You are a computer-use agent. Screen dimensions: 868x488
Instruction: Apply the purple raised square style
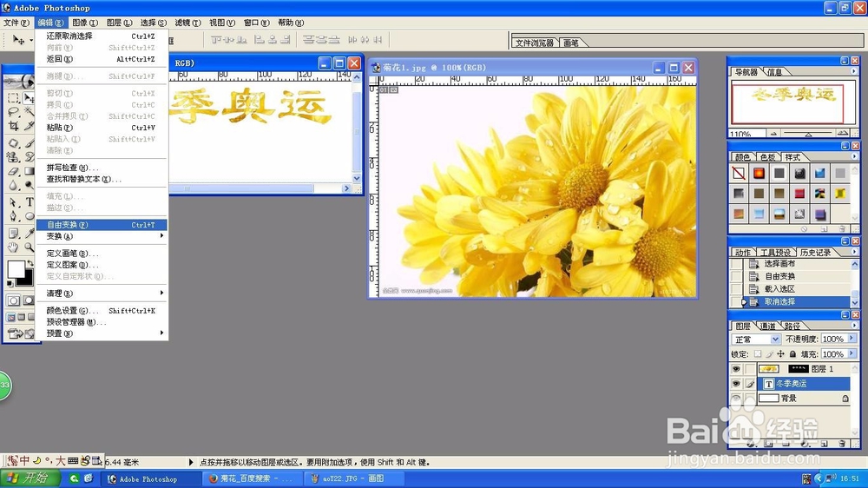coord(821,214)
